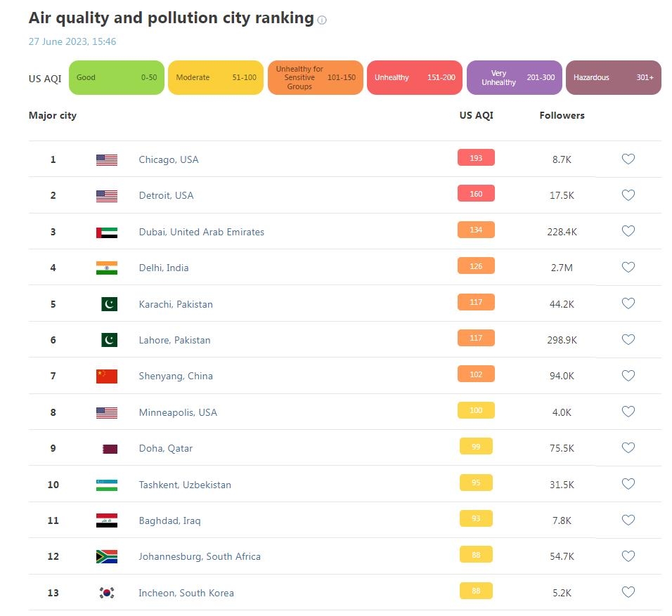672x616 pixels.
Task: Favorite Detroit, USA with the heart icon
Action: (628, 195)
